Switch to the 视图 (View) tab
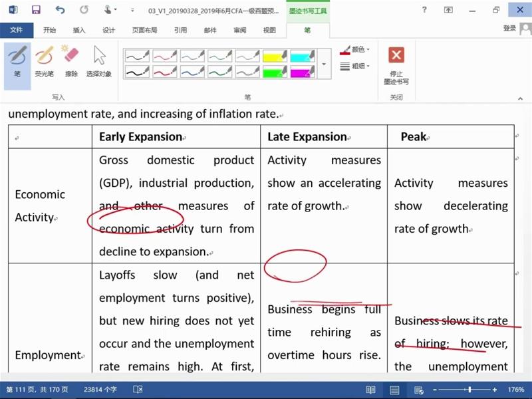This screenshot has width=532, height=399. pos(269,30)
